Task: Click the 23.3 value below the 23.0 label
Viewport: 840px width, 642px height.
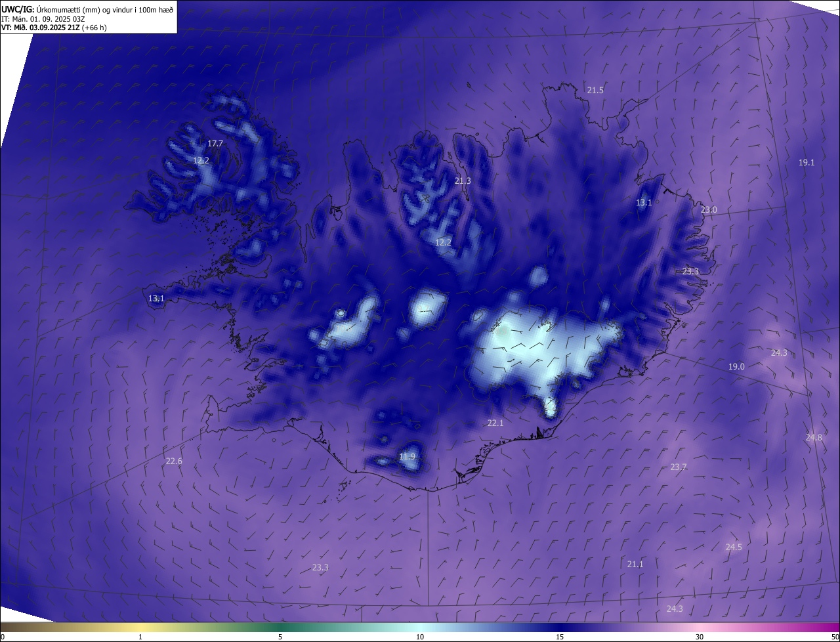Action: 690,271
